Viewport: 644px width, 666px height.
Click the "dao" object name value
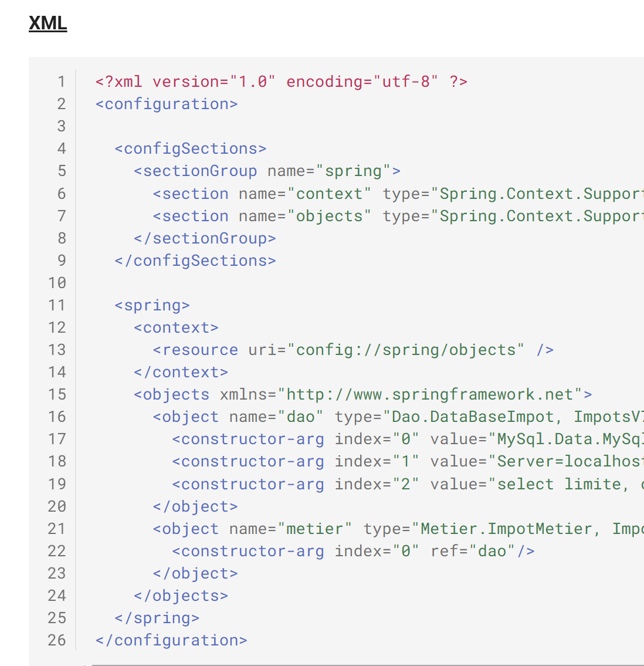tap(301, 417)
